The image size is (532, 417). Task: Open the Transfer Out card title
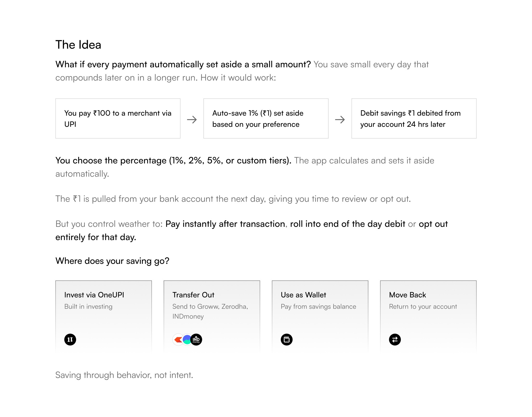tap(193, 295)
